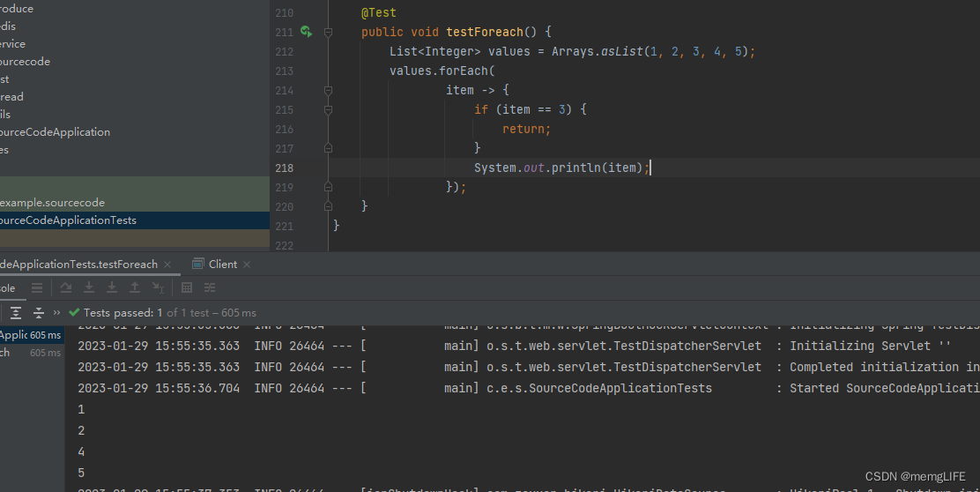
Task: Click the Step Out debugger icon
Action: [134, 287]
